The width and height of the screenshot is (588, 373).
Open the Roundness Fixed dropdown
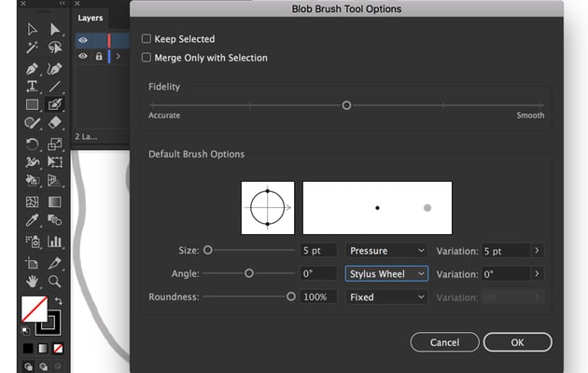pos(386,297)
